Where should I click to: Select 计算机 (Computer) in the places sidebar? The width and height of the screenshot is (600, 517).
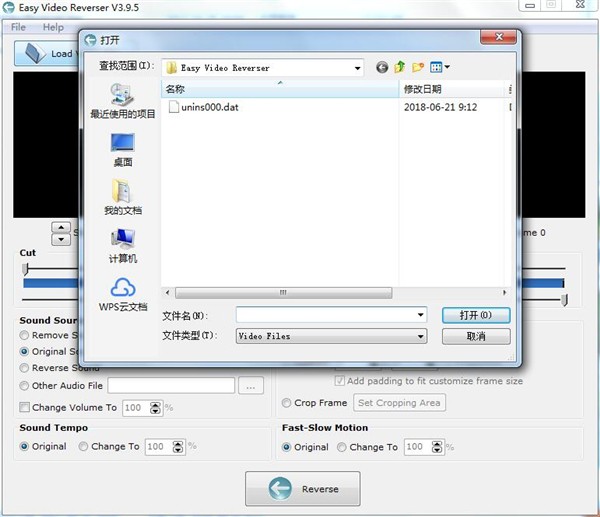click(122, 246)
